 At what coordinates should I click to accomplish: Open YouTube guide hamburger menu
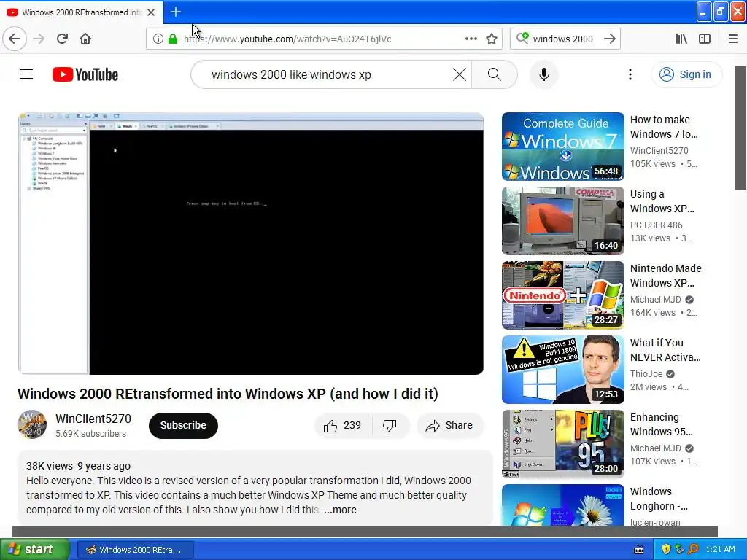(x=26, y=74)
